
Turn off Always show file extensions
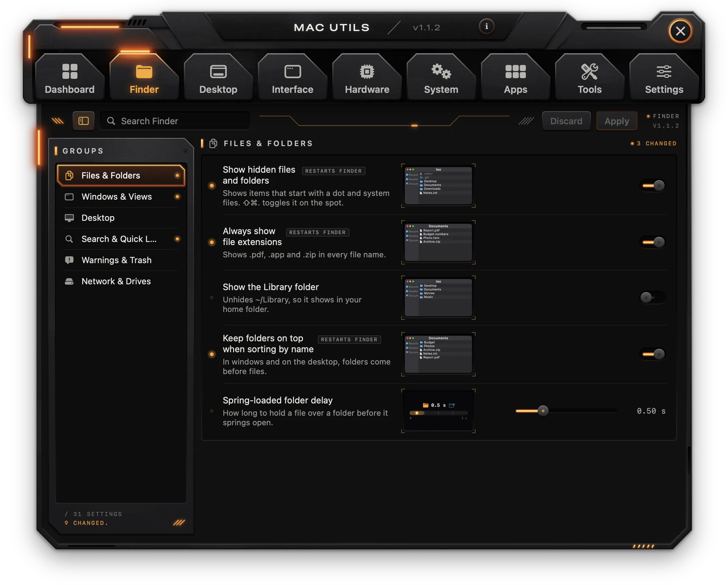coord(653,242)
